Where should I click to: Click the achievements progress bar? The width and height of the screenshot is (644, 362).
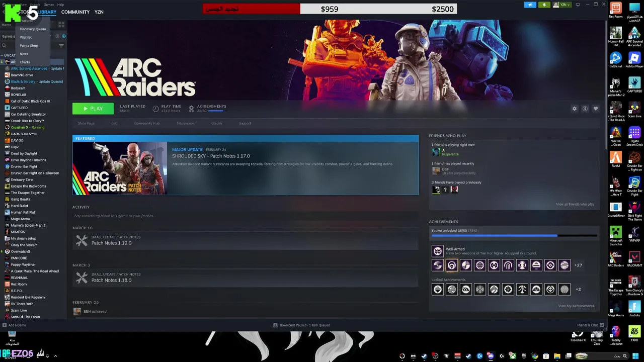514,235
